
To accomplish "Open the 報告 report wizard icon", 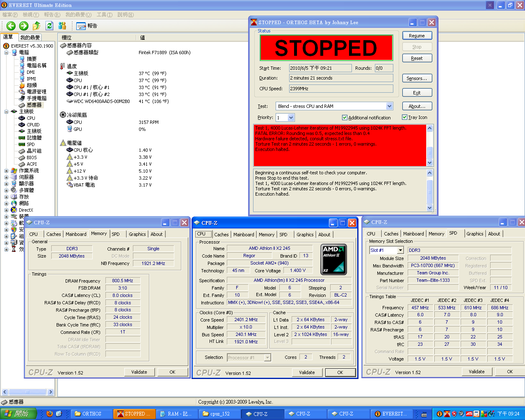I will pyautogui.click(x=81, y=26).
